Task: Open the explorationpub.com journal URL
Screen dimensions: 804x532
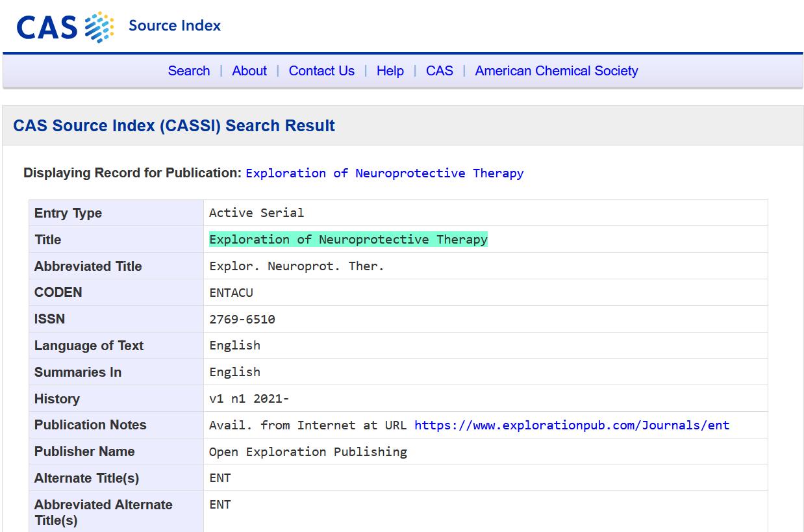Action: [572, 425]
